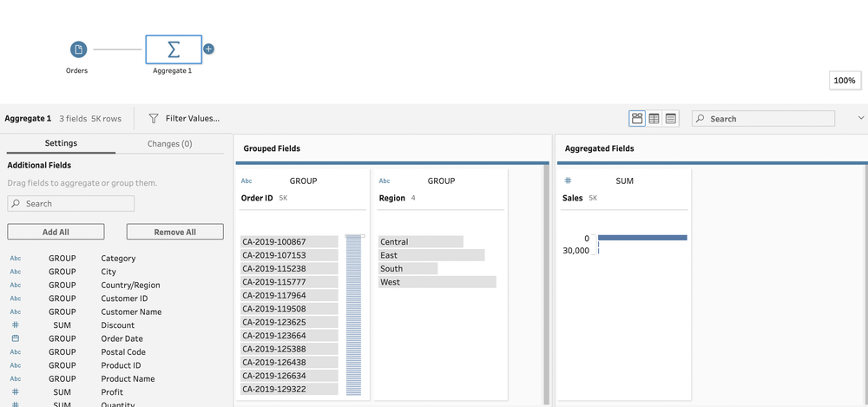Viewport: 868px width, 407px height.
Task: Click the Abc type icon for Product Name
Action: 16,378
